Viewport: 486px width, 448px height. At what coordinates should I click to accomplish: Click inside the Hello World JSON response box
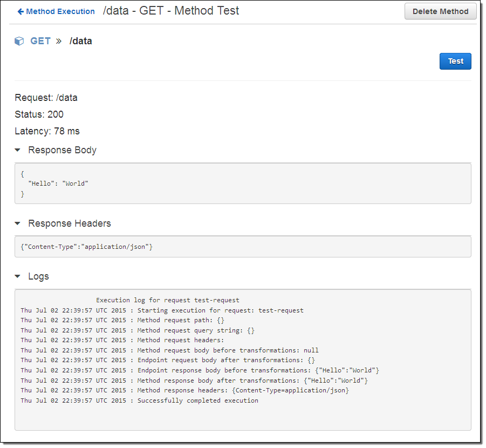coord(242,184)
